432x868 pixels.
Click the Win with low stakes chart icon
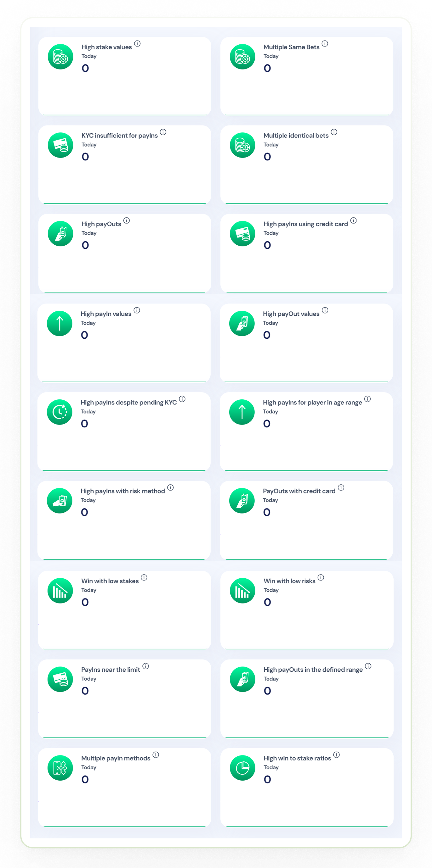click(60, 591)
